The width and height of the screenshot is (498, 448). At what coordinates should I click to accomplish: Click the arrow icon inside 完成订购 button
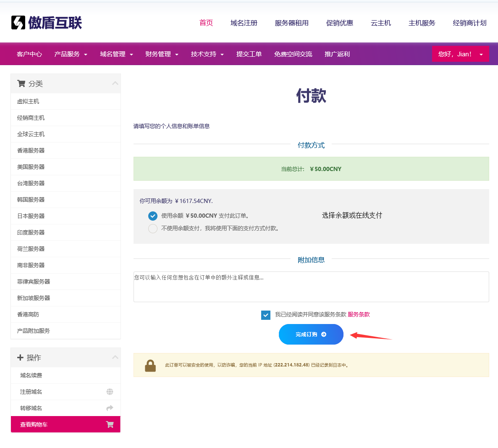coord(324,335)
